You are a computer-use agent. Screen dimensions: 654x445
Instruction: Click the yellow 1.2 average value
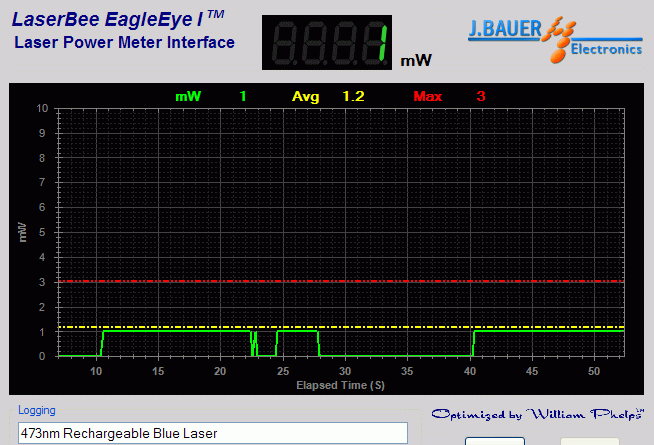353,96
